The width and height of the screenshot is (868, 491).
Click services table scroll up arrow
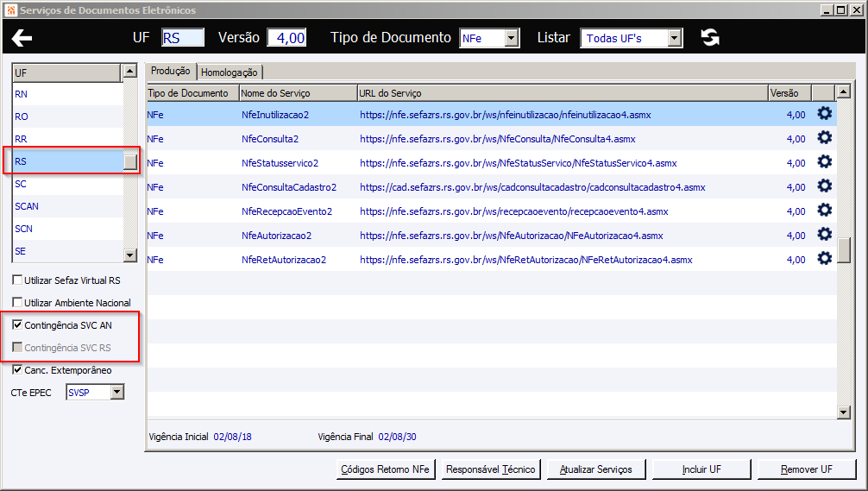[843, 91]
